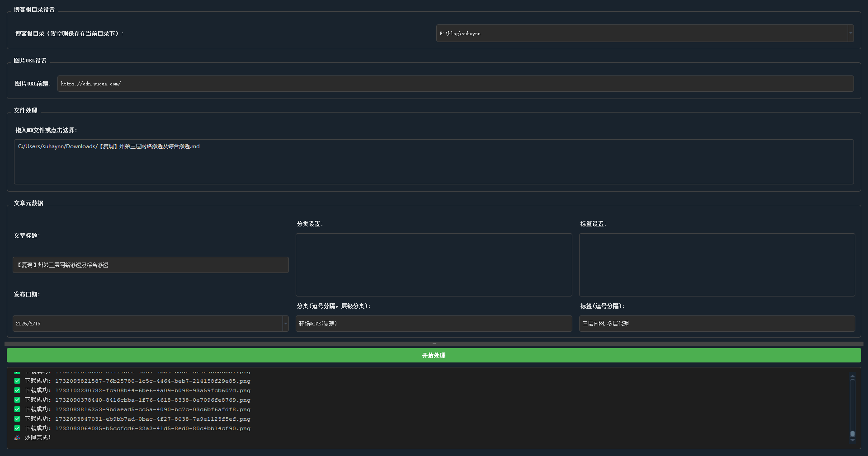Click the green check icon for 1732090378440 download
Screen dimensions: 868x456
coord(17,400)
